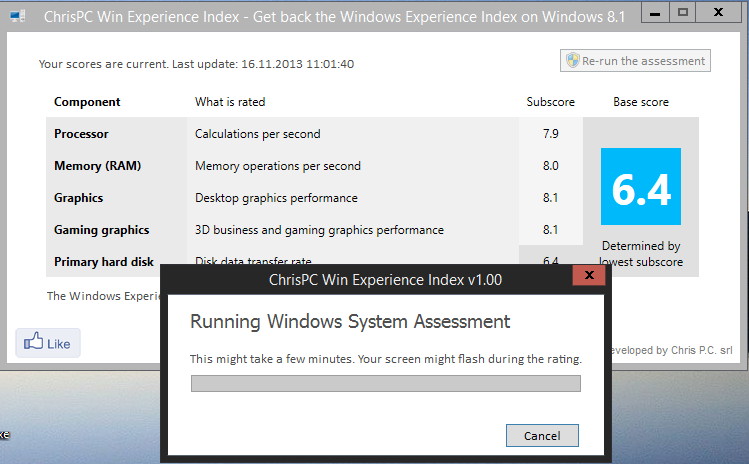This screenshot has width=749, height=464.
Task: Select the Primary hard disk label
Action: pyautogui.click(x=104, y=262)
